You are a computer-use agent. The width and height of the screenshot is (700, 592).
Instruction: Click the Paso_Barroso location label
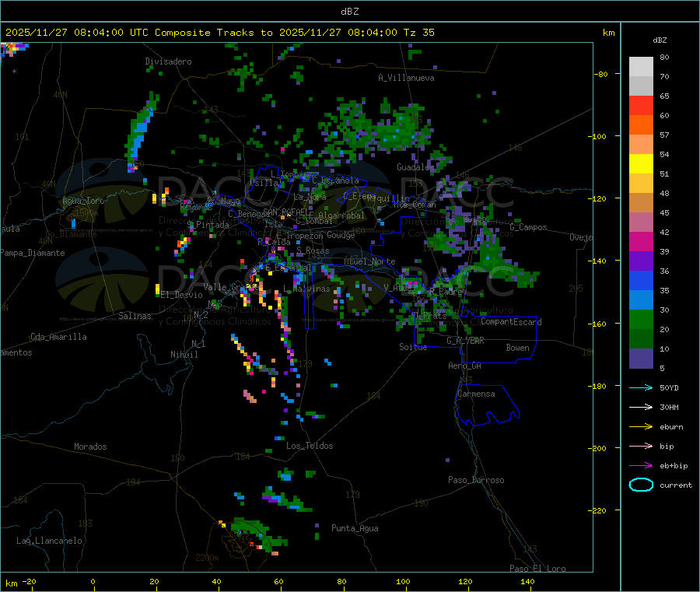click(476, 480)
